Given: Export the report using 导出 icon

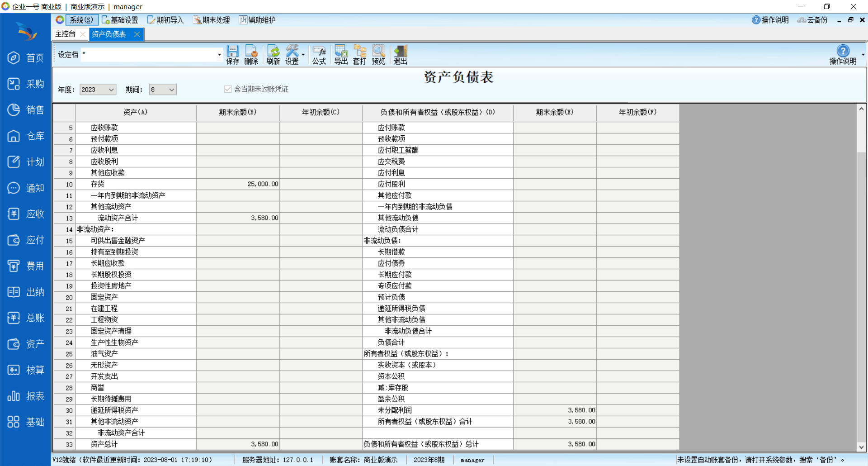Looking at the screenshot, I should tap(341, 54).
